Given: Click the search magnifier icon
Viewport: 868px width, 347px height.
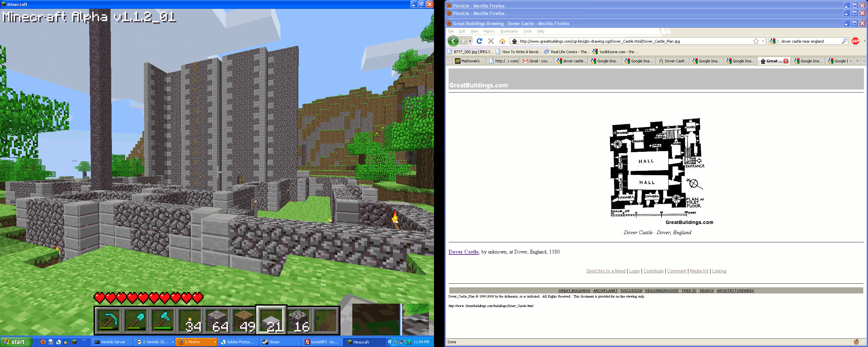Looking at the screenshot, I should (844, 41).
